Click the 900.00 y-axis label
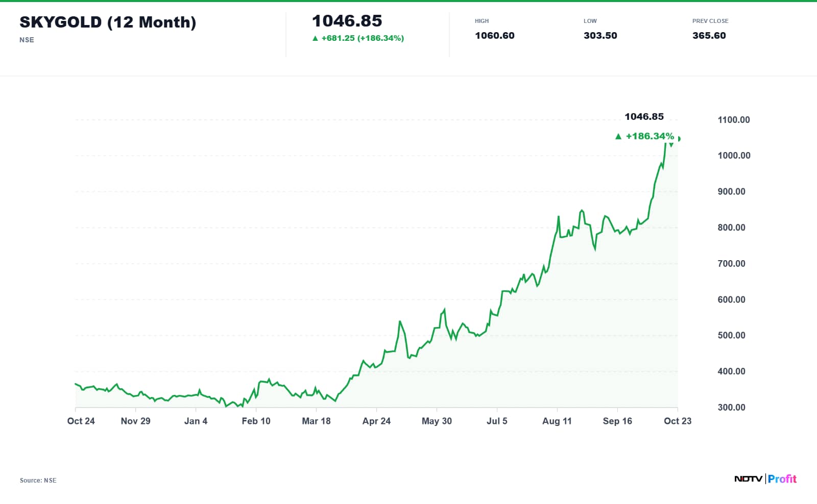Screen dimensions: 817x504 point(731,192)
